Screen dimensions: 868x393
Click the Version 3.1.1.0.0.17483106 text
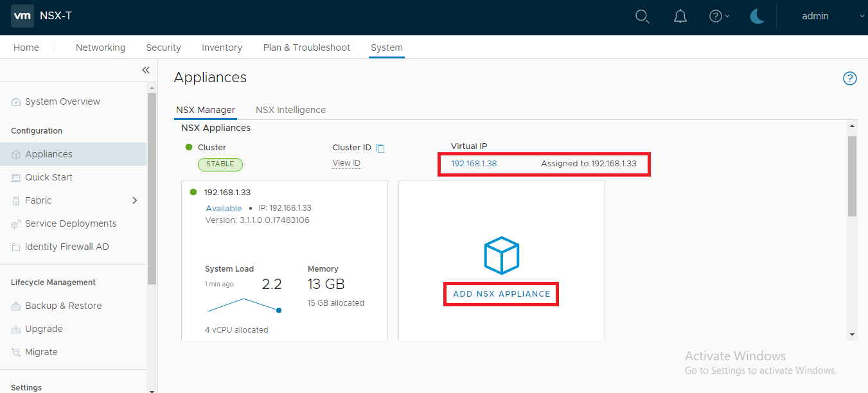(x=258, y=220)
